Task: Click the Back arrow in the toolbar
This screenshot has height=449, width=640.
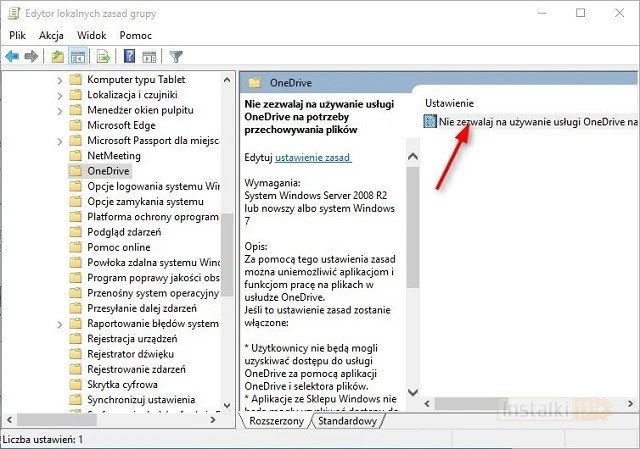Action: point(12,56)
